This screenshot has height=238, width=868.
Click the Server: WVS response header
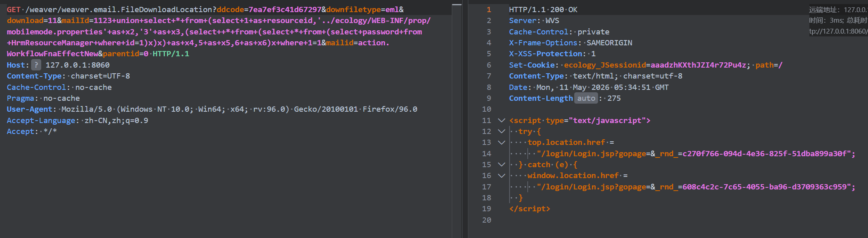[x=534, y=20]
